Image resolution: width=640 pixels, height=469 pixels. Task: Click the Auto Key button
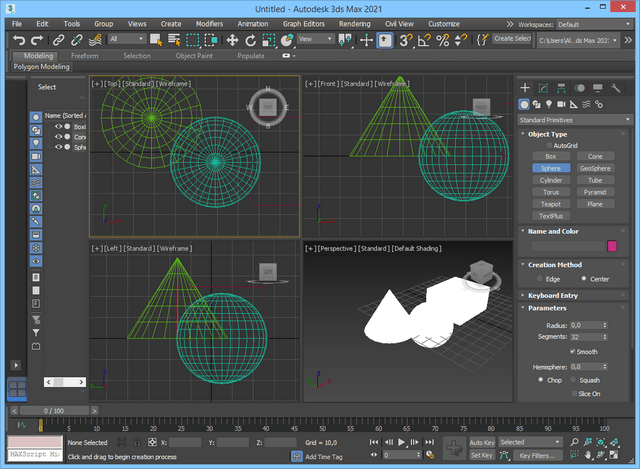[482, 441]
